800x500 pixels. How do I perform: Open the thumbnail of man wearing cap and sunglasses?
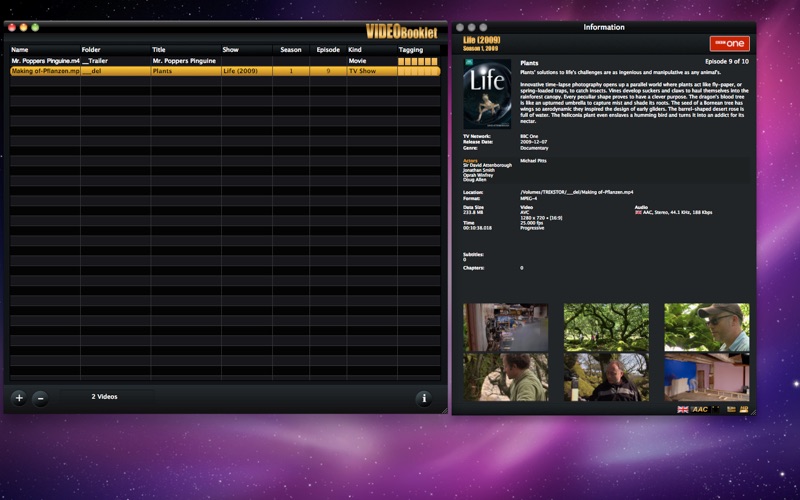[707, 327]
